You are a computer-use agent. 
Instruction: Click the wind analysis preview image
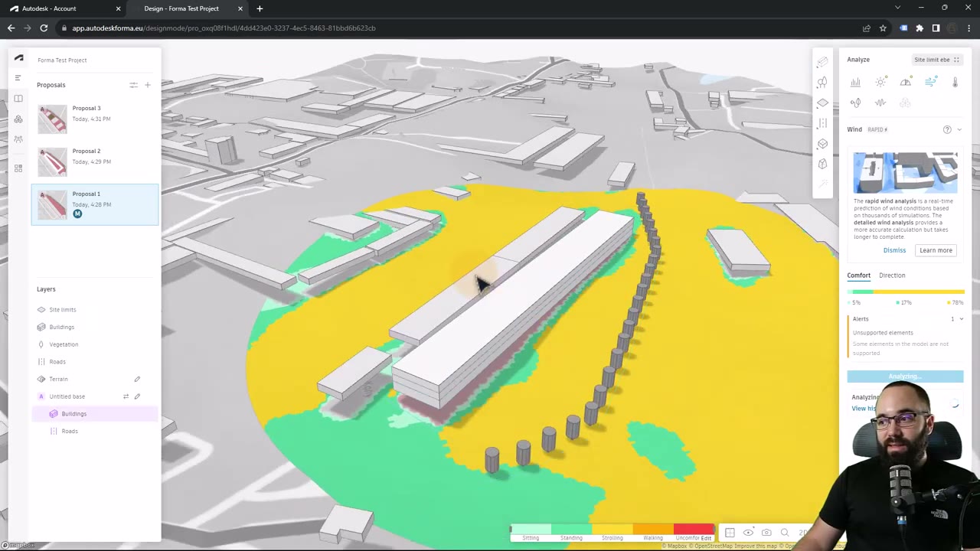[x=906, y=172]
